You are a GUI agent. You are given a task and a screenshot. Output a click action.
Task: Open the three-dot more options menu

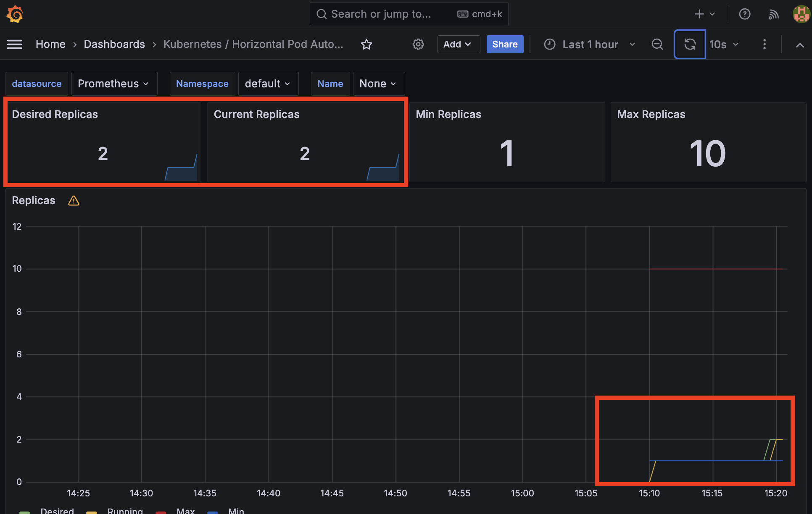765,45
